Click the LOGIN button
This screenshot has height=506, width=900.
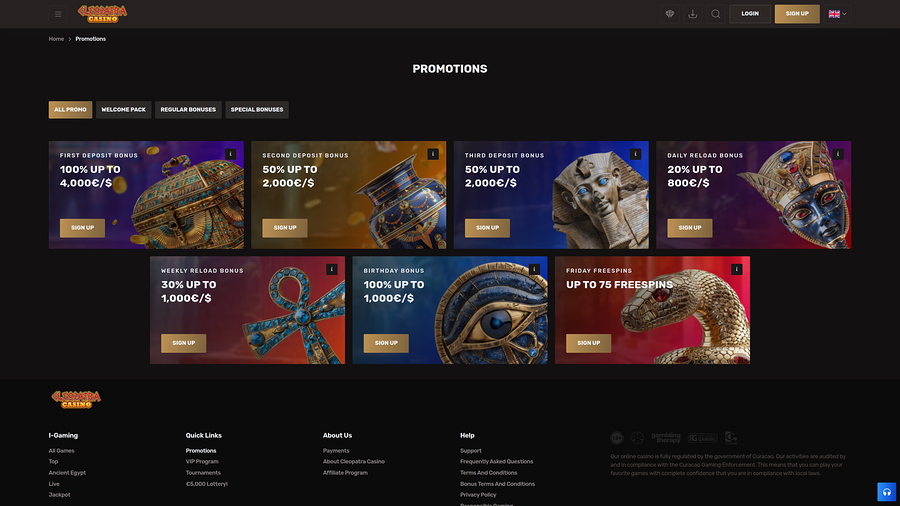(750, 14)
